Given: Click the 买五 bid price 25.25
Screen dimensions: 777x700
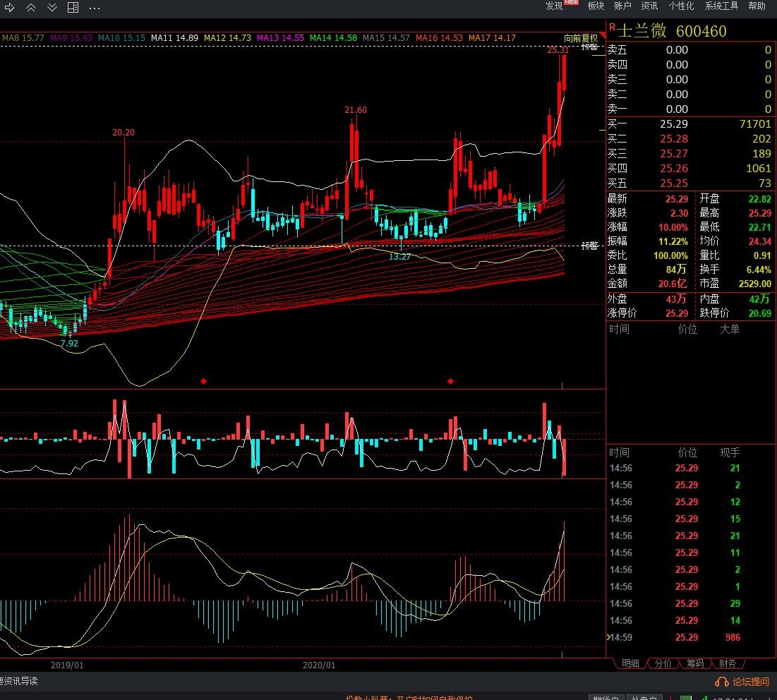Looking at the screenshot, I should [x=674, y=183].
